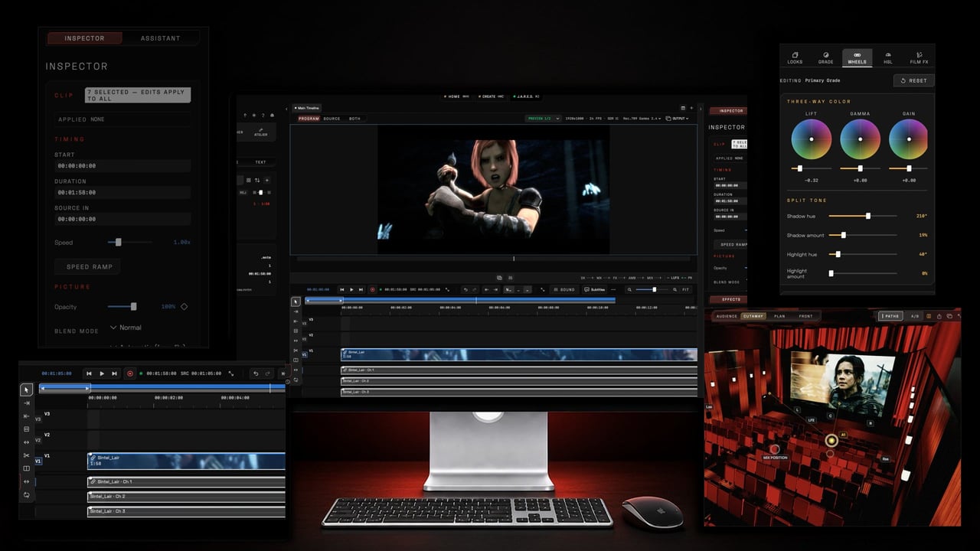Choose the split-view tool icon in enlarged timeline strip
980x551 pixels.
point(27,468)
